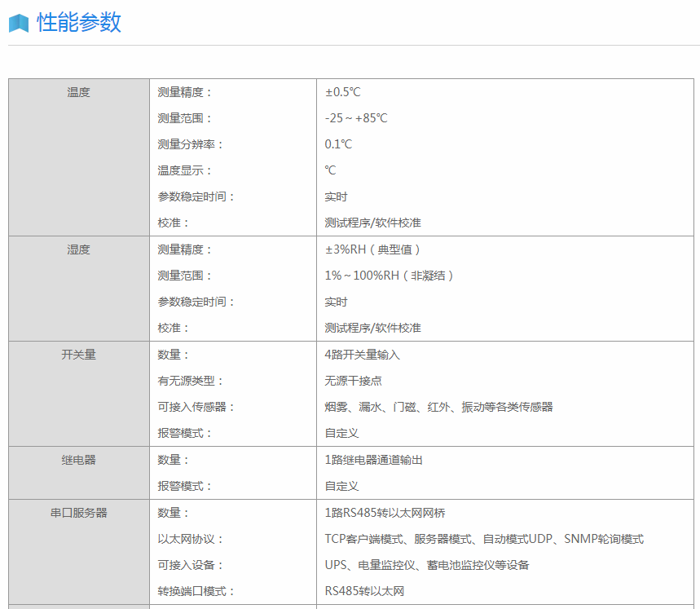Select the 1路继电器通道输出 text
The height and width of the screenshot is (609, 700).
coord(374,460)
